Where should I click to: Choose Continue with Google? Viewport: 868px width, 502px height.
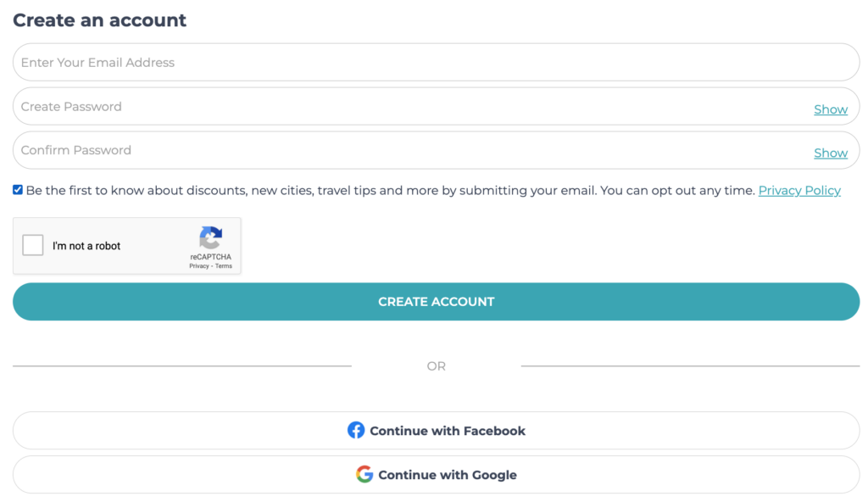point(447,475)
